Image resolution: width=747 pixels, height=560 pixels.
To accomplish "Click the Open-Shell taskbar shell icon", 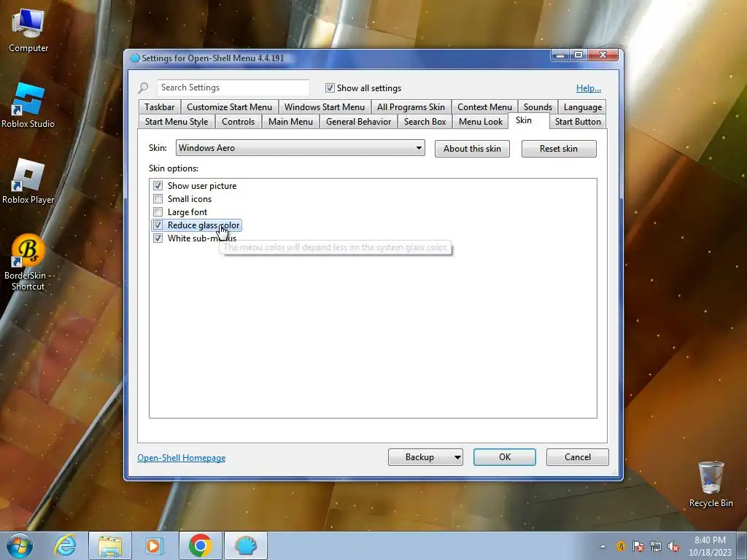I will [x=246, y=545].
